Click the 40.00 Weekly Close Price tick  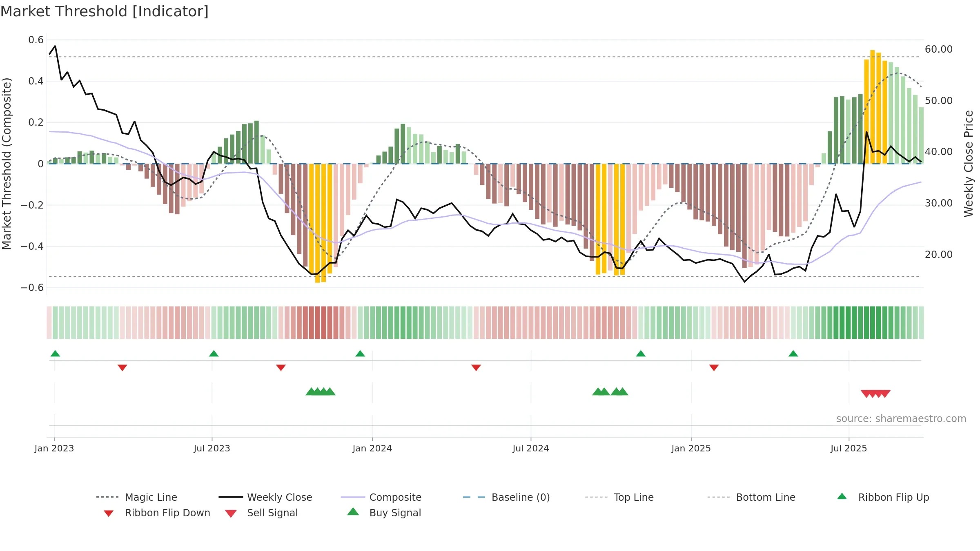tap(938, 152)
